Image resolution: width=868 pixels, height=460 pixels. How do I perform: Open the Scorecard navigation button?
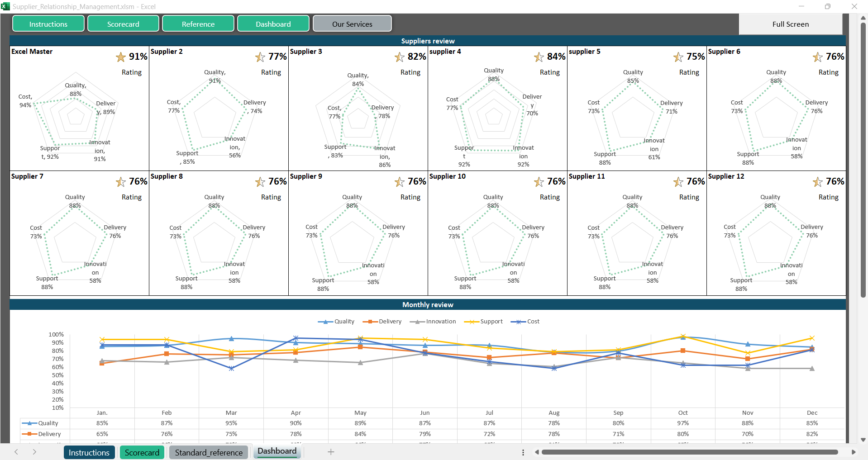pos(123,24)
